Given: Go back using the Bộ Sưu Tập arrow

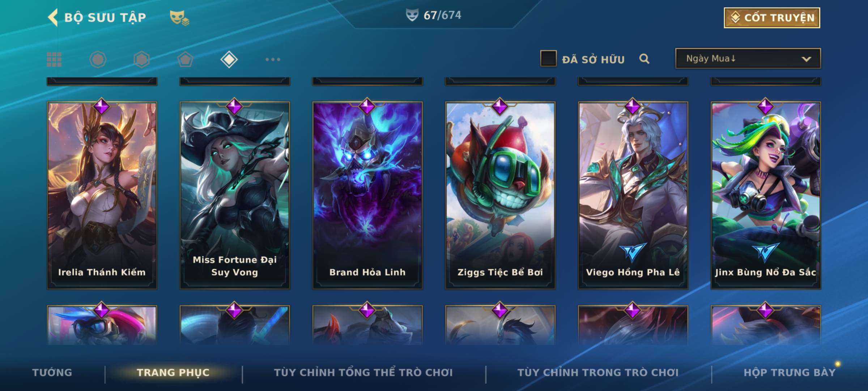Looking at the screenshot, I should [53, 17].
